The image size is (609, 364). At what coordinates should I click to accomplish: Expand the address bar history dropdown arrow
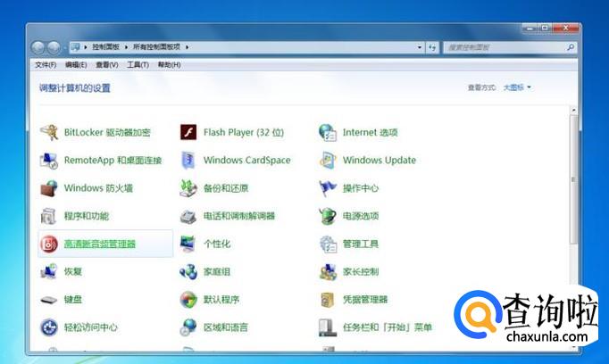click(x=420, y=47)
